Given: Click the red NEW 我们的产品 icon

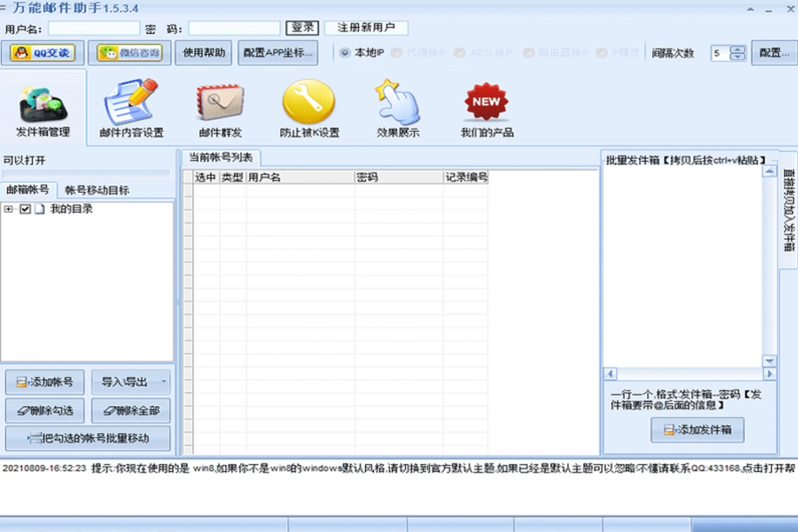Looking at the screenshot, I should coord(485,101).
